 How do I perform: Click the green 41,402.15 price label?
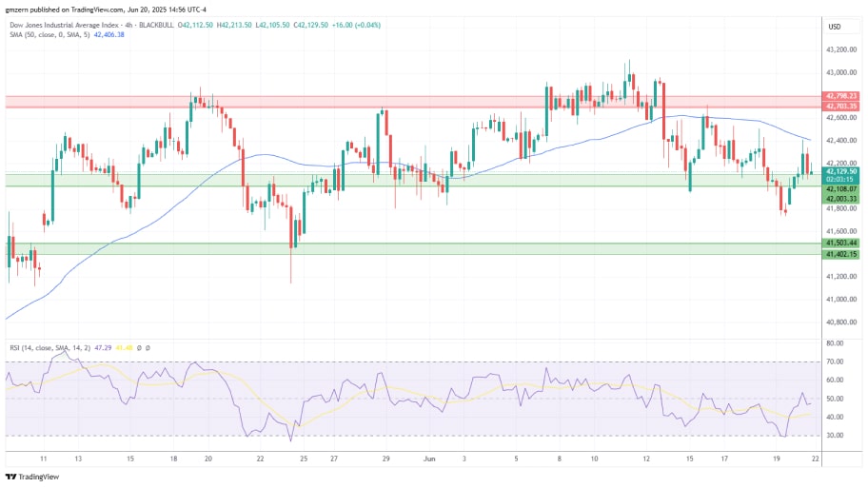tap(841, 254)
